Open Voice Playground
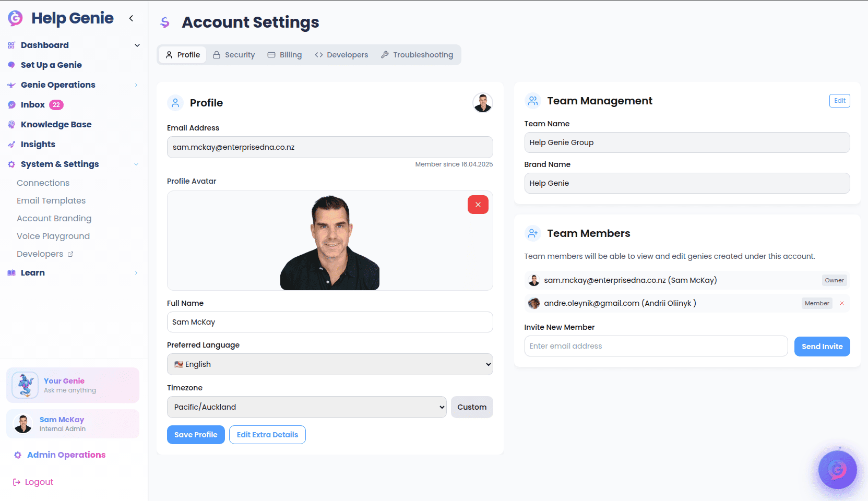 click(53, 236)
